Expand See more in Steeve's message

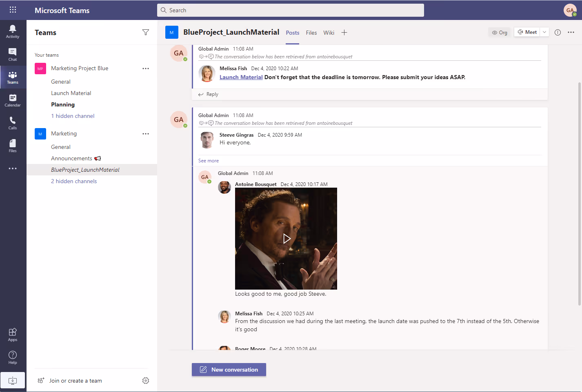tap(209, 161)
